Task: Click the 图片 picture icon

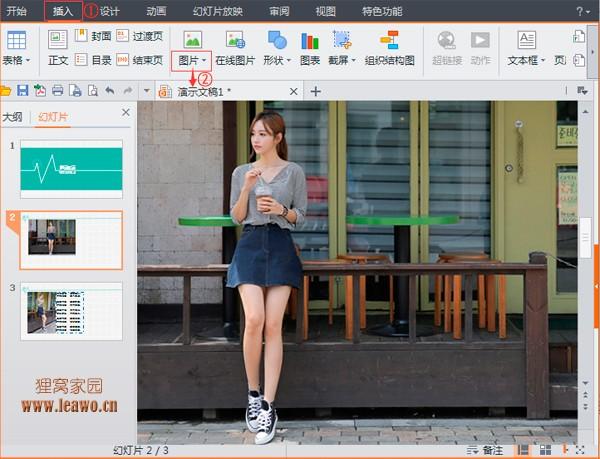Action: point(192,40)
